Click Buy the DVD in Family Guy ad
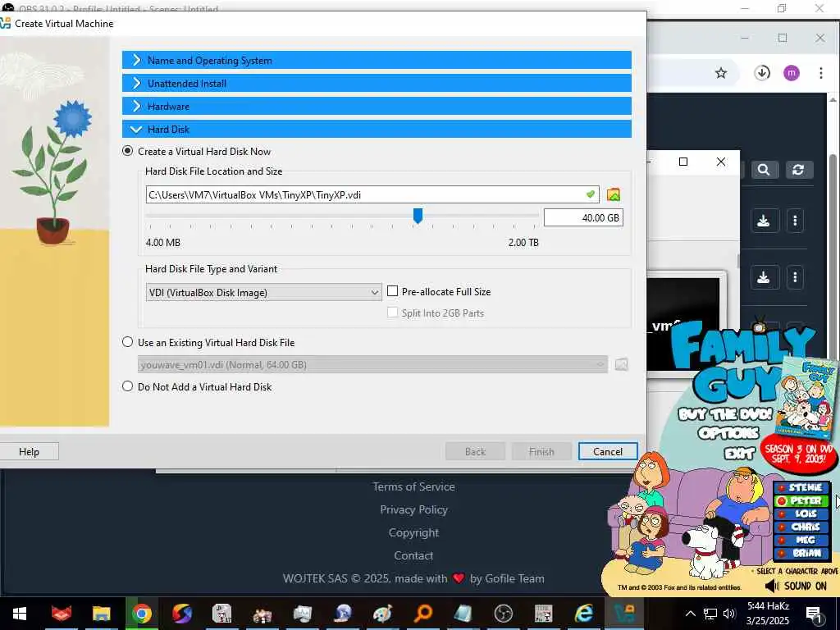The width and height of the screenshot is (840, 630). (725, 414)
